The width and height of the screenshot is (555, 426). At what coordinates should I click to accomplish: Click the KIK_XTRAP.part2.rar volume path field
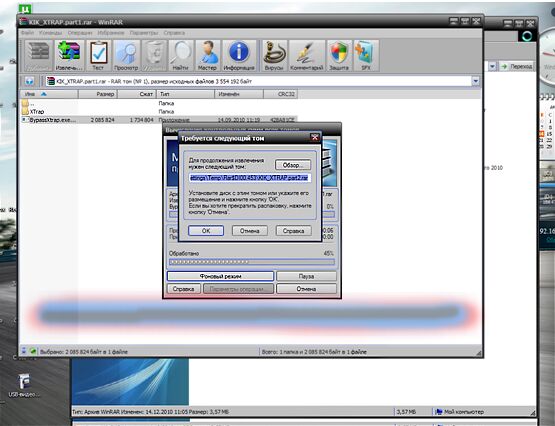pos(250,178)
